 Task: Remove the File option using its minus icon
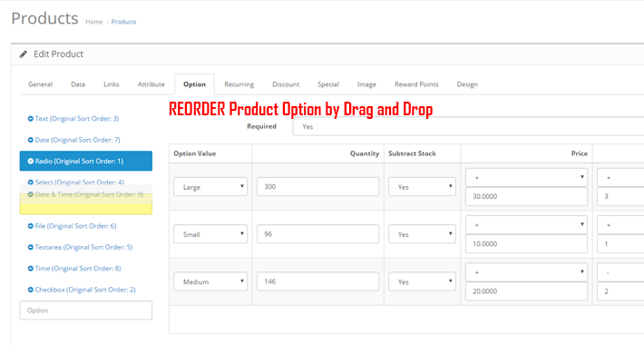point(31,226)
